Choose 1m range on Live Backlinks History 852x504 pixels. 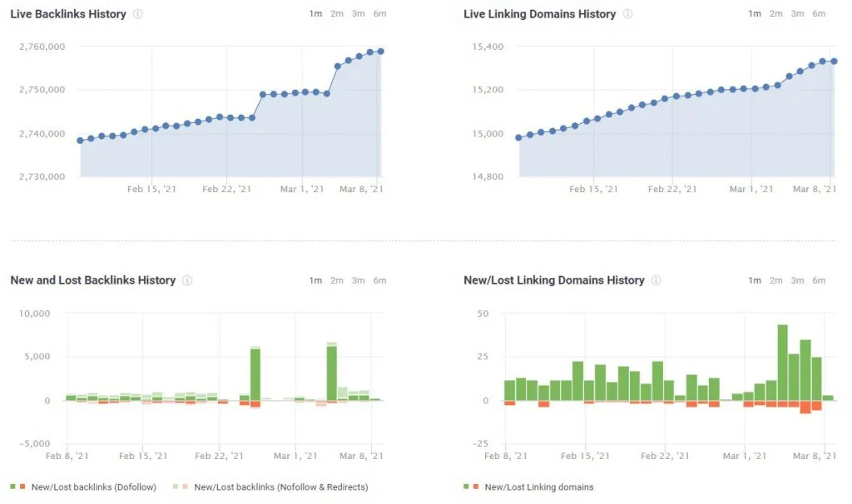click(315, 13)
